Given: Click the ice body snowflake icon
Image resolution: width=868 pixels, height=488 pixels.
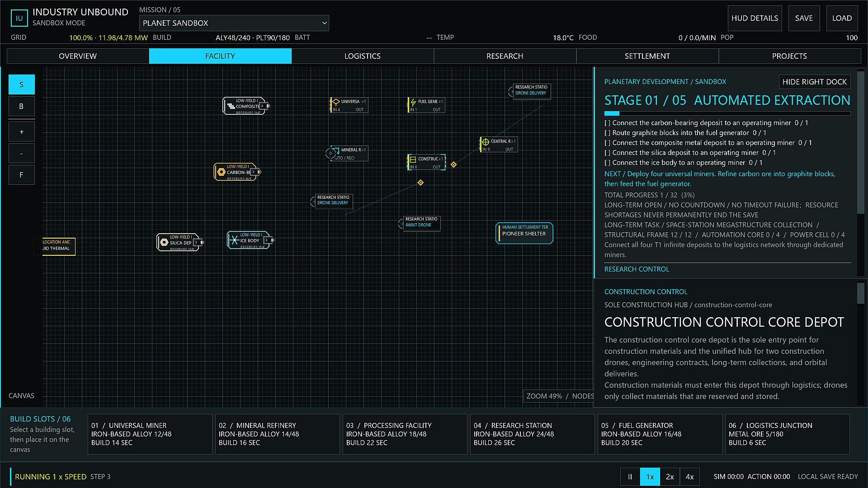Looking at the screenshot, I should pyautogui.click(x=234, y=240).
